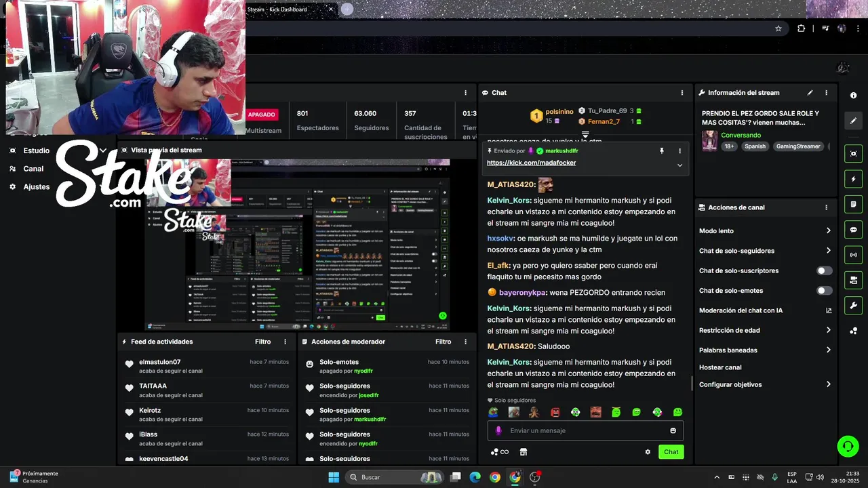Click Hostear canal
Screen dimensions: 868x488
point(720,367)
